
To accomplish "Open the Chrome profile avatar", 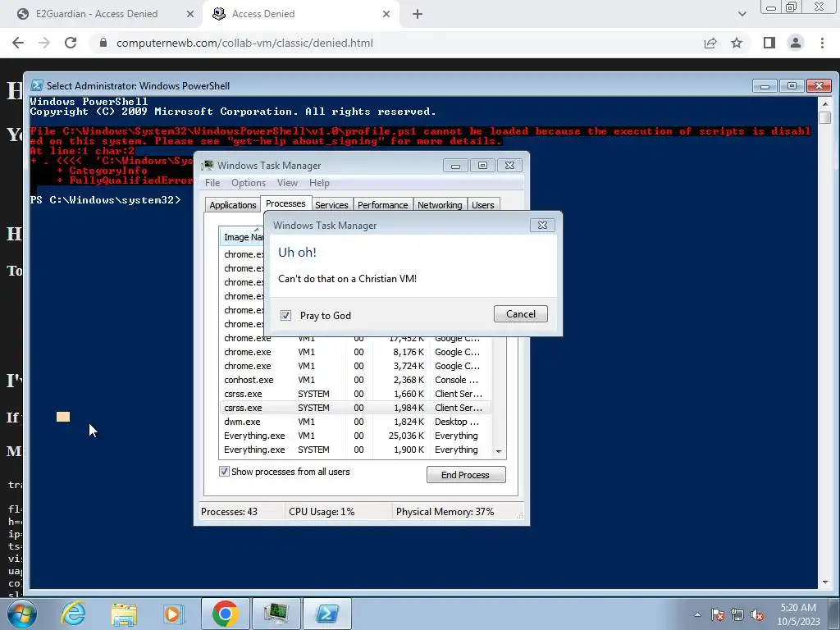I will [x=796, y=43].
